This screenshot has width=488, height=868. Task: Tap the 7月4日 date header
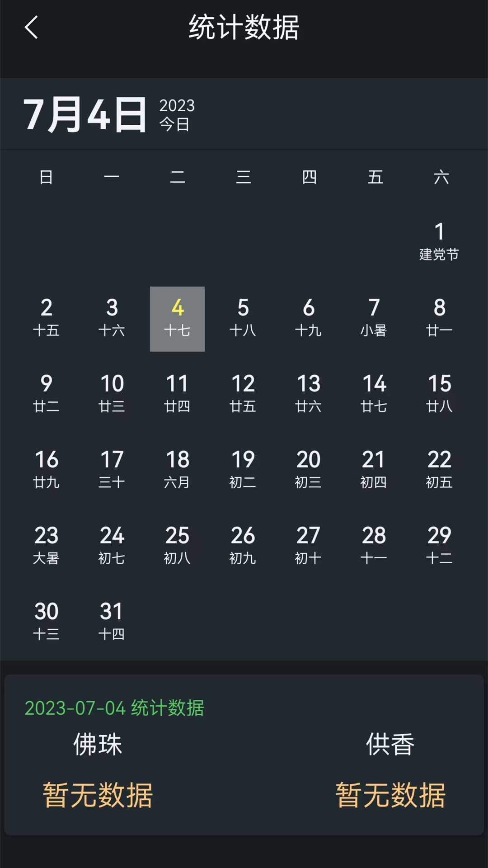pyautogui.click(x=86, y=113)
